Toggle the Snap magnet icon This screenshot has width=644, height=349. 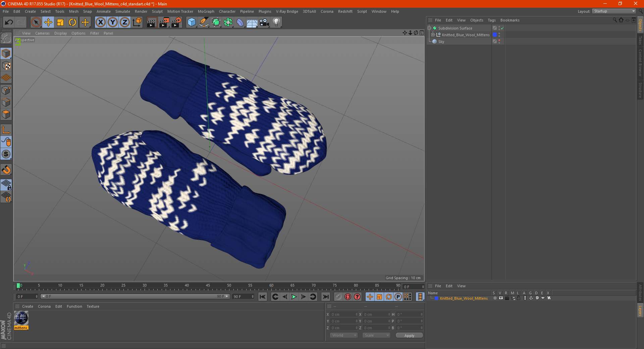[6, 170]
